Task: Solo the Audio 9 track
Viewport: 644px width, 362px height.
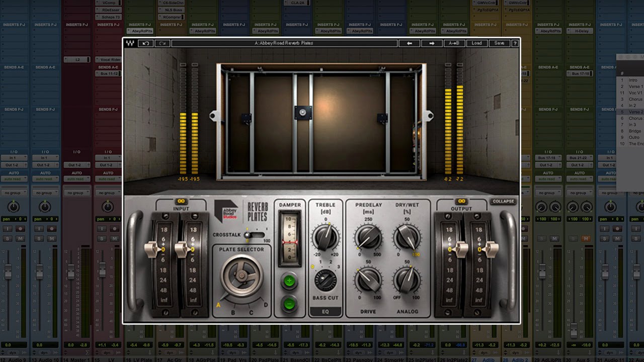Action: click(x=9, y=238)
